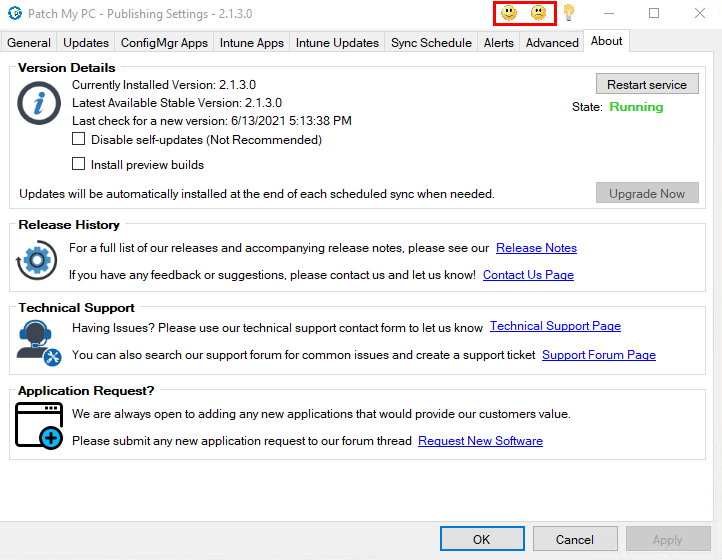Click the Cancel button
The height and width of the screenshot is (560, 722).
[575, 539]
